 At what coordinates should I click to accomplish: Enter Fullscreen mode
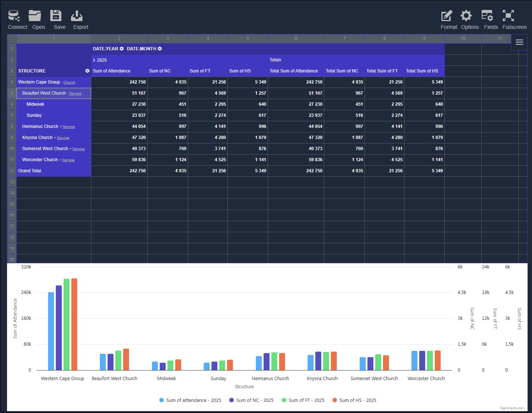(514, 17)
